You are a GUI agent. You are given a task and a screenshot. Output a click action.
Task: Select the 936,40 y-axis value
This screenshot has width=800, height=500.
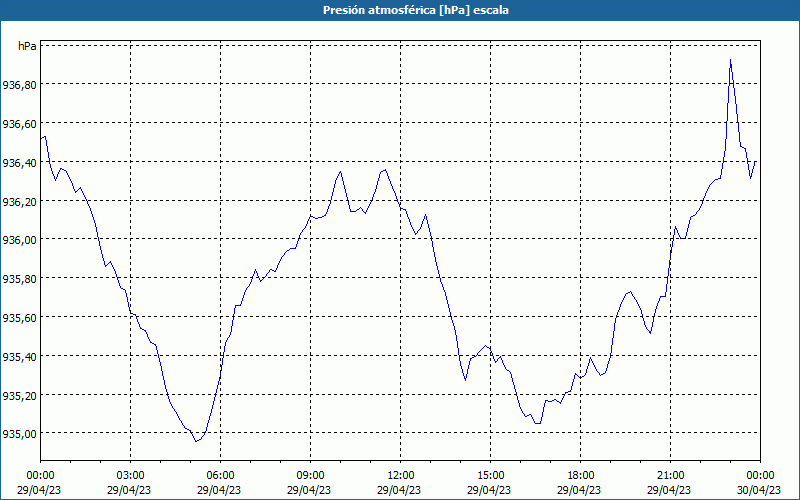point(19,163)
